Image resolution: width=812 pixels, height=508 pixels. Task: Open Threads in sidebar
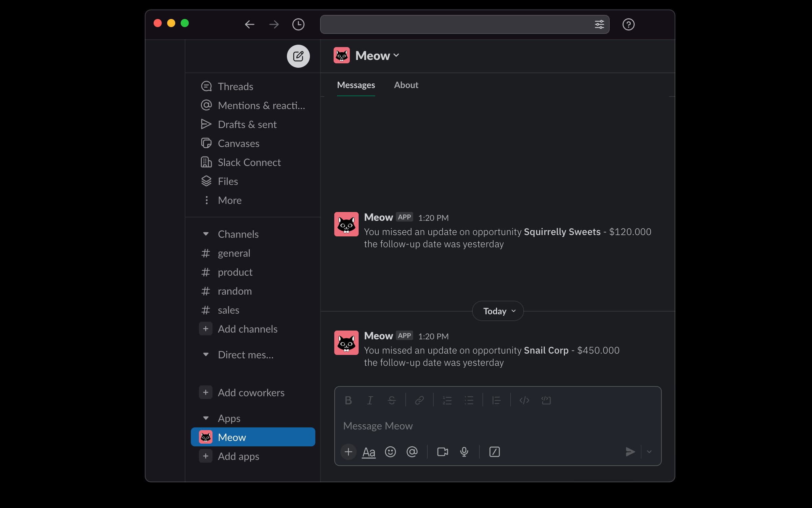tap(253, 86)
